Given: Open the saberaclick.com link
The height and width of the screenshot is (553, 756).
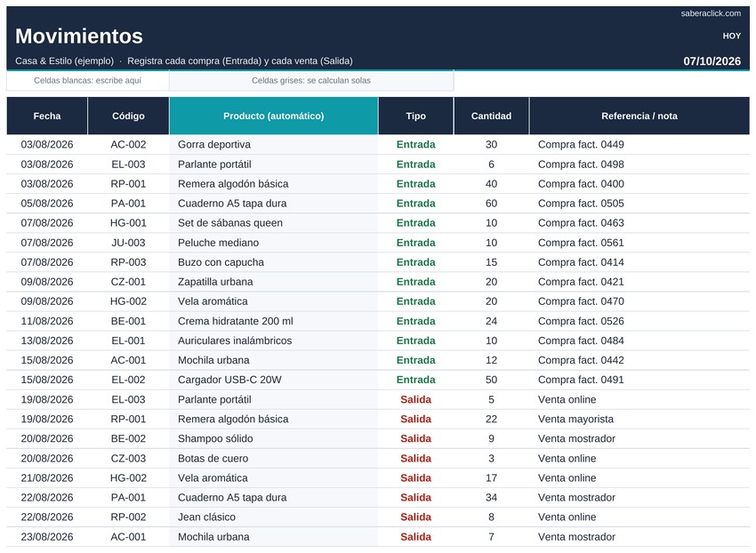Looking at the screenshot, I should (711, 13).
